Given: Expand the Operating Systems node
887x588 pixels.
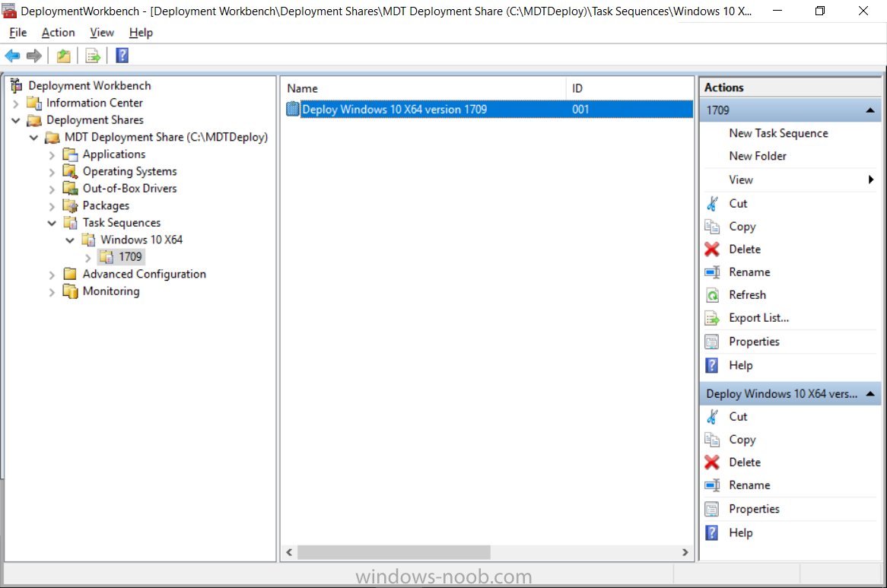Looking at the screenshot, I should [52, 172].
